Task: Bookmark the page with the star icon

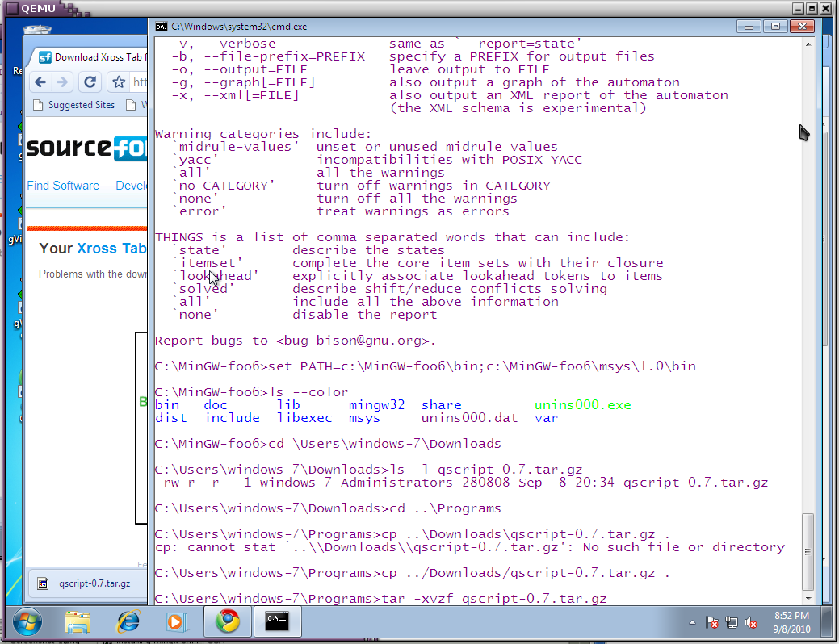Action: [119, 82]
